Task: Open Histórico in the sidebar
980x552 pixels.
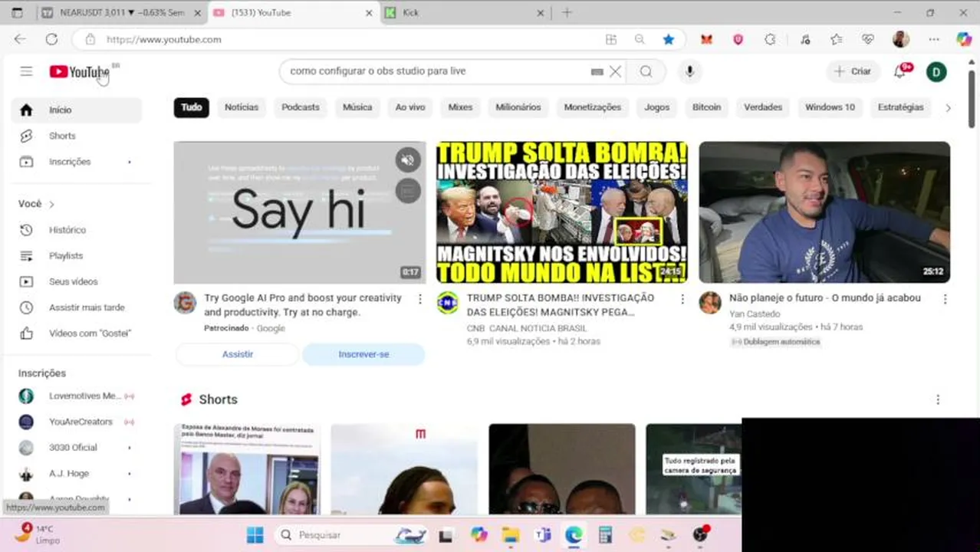Action: pos(77,230)
